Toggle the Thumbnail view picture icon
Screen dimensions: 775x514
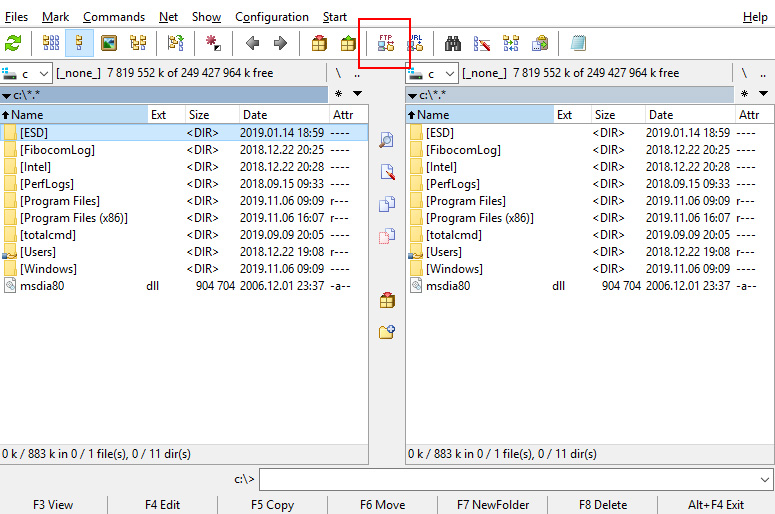point(109,43)
